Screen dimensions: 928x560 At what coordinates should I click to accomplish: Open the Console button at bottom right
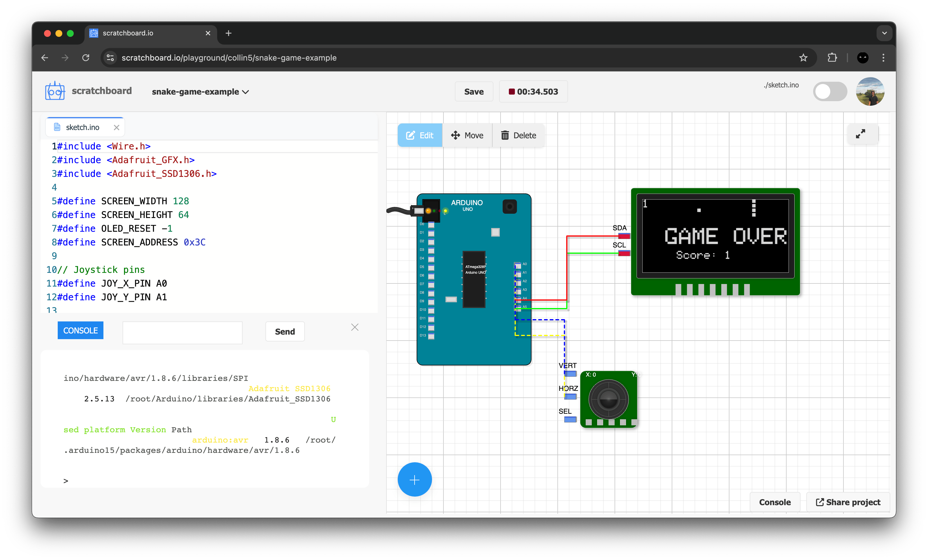774,502
